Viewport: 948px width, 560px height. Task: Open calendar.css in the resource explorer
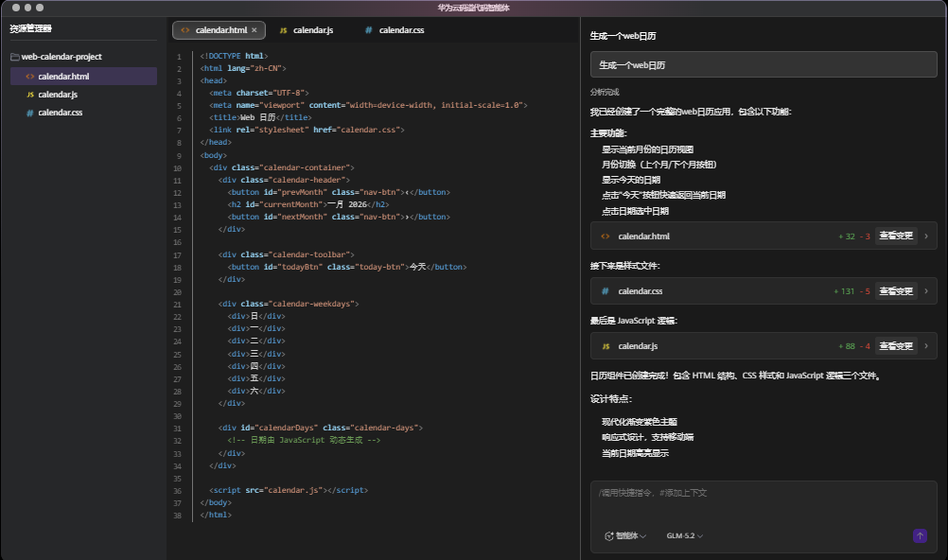coord(83,113)
